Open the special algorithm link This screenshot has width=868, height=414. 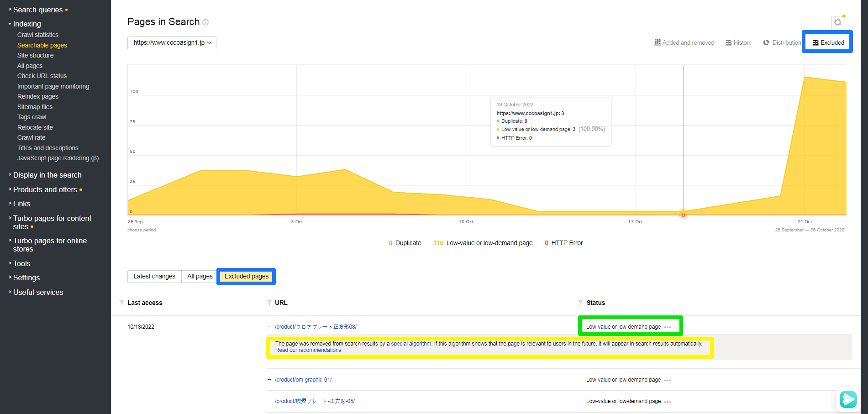(x=410, y=343)
